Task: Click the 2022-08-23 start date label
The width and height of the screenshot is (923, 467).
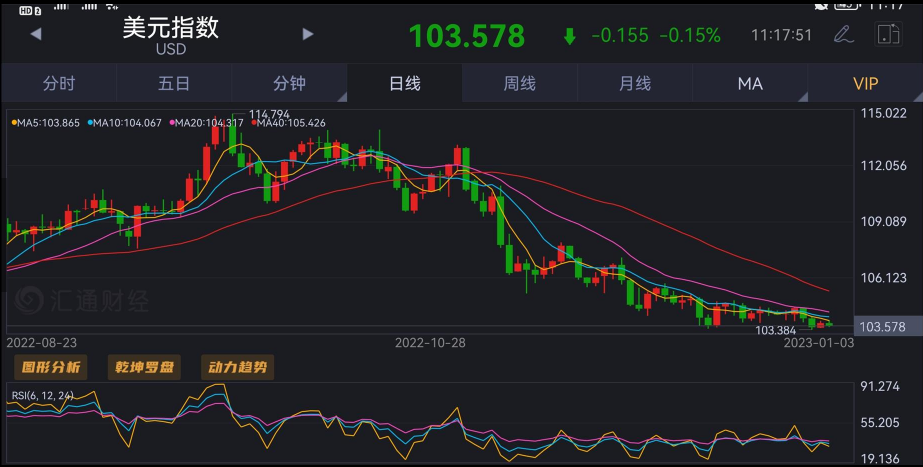Action: (x=41, y=343)
